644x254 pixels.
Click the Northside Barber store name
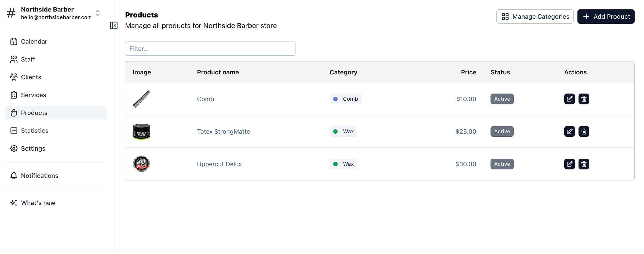click(x=47, y=9)
